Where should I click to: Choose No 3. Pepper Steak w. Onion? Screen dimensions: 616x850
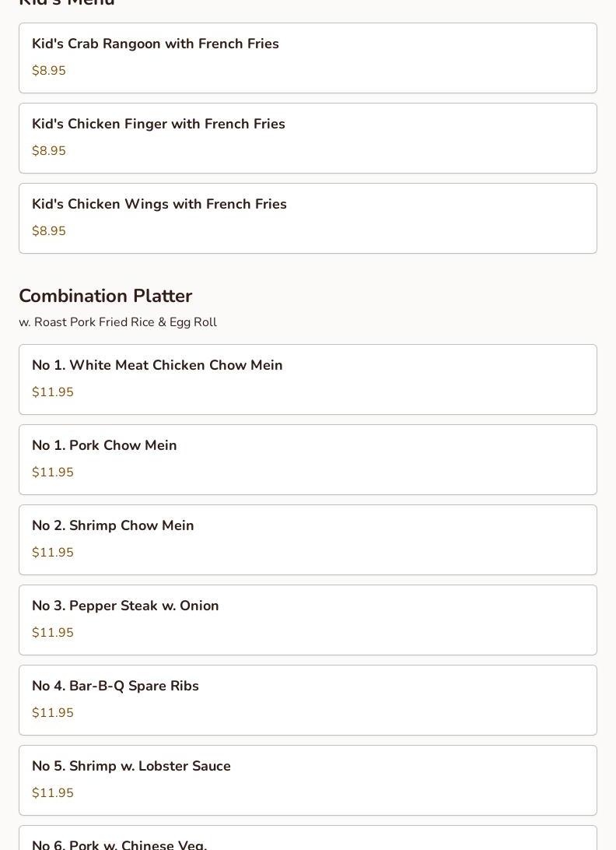(x=125, y=606)
